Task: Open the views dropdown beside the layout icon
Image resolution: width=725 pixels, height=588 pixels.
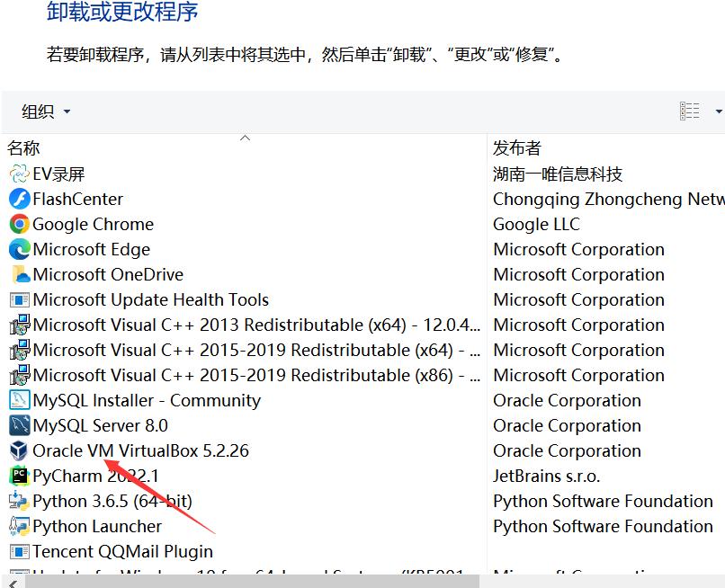Action: (716, 111)
